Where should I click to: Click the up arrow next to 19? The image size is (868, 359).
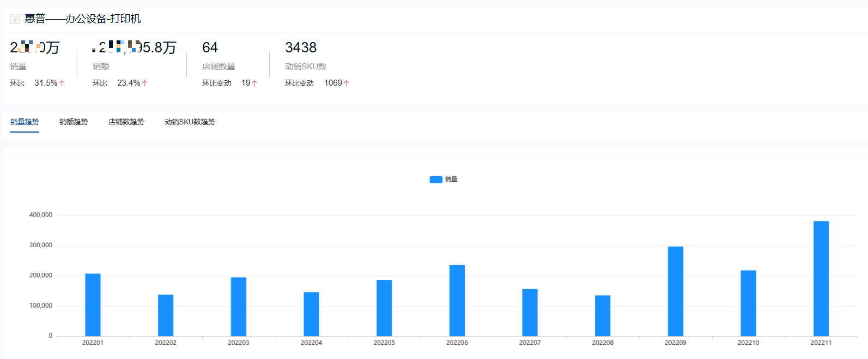point(254,83)
